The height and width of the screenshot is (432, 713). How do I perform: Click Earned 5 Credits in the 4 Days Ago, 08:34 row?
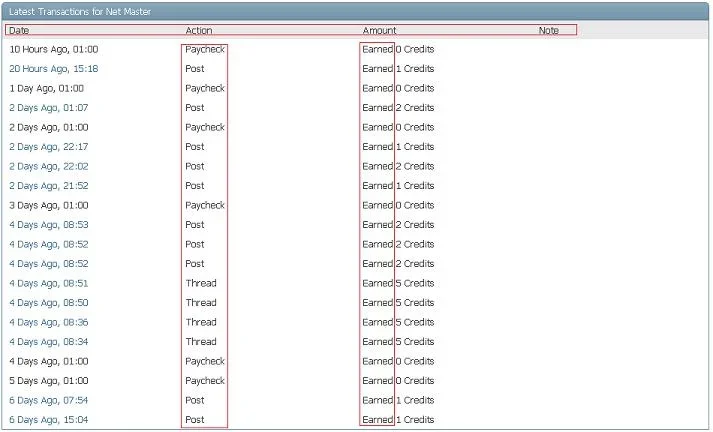pyautogui.click(x=398, y=342)
